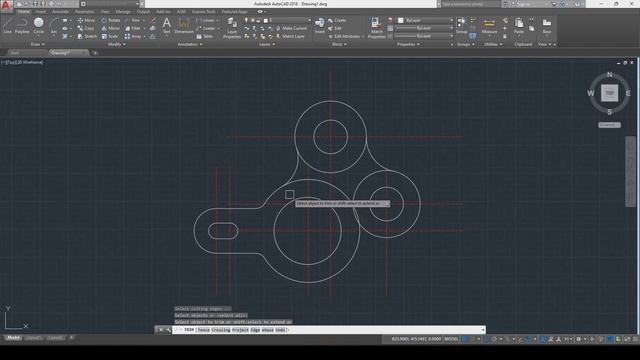Open the Annotate ribbon tab

point(60,12)
